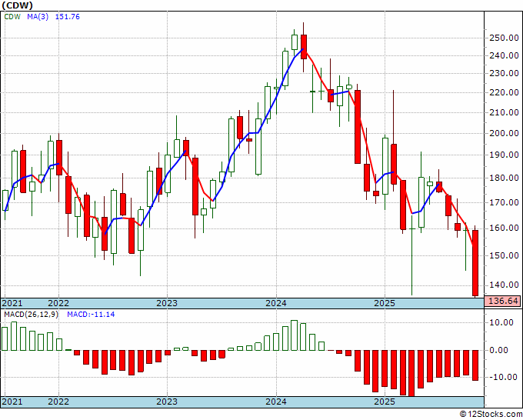Click the 2022 label on MACD time axis

click(58, 402)
